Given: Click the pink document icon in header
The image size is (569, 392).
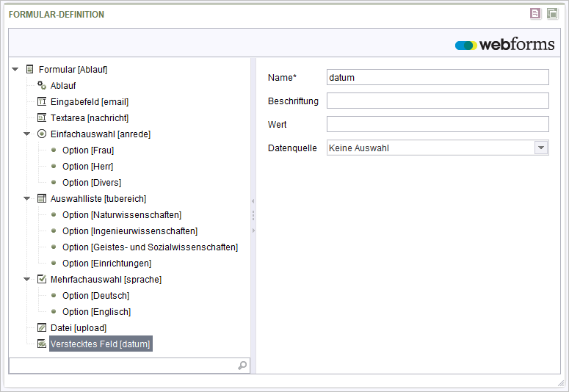Looking at the screenshot, I should click(535, 14).
